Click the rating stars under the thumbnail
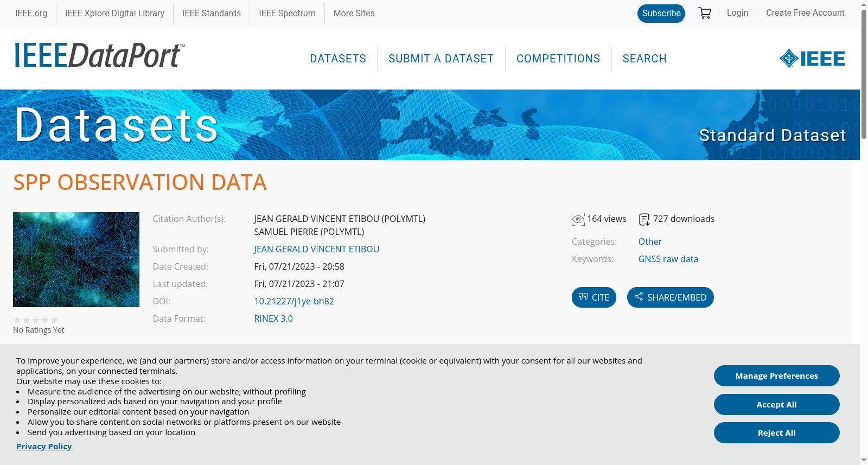The image size is (868, 465). click(36, 320)
